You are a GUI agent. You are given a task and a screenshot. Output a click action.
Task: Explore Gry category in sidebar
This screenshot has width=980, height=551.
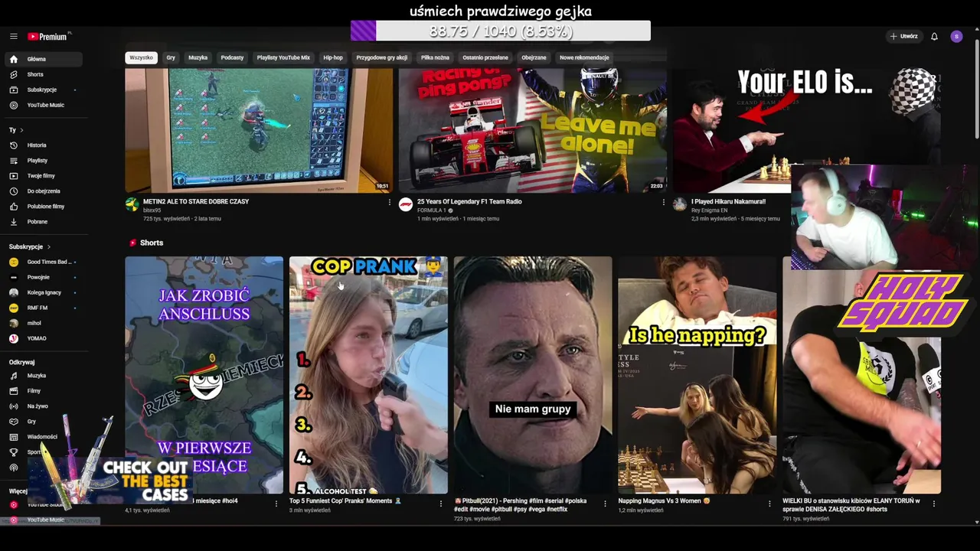pos(43,422)
